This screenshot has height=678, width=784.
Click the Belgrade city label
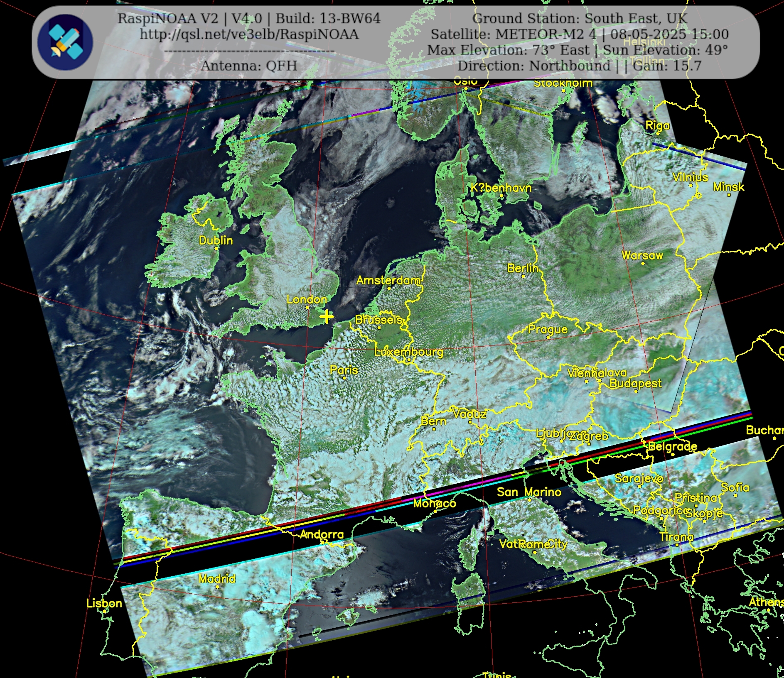click(x=673, y=446)
